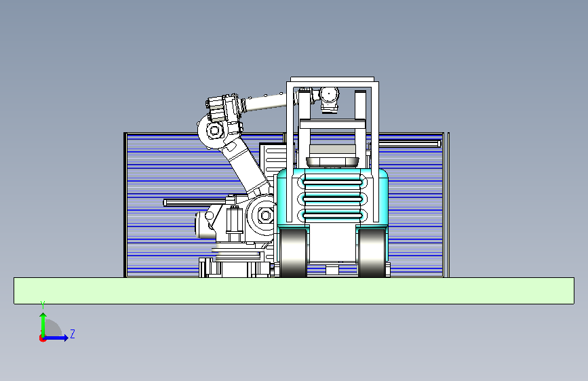The width and height of the screenshot is (588, 381).
Task: Select the horizontal rod left of robot base
Action: click(x=194, y=203)
